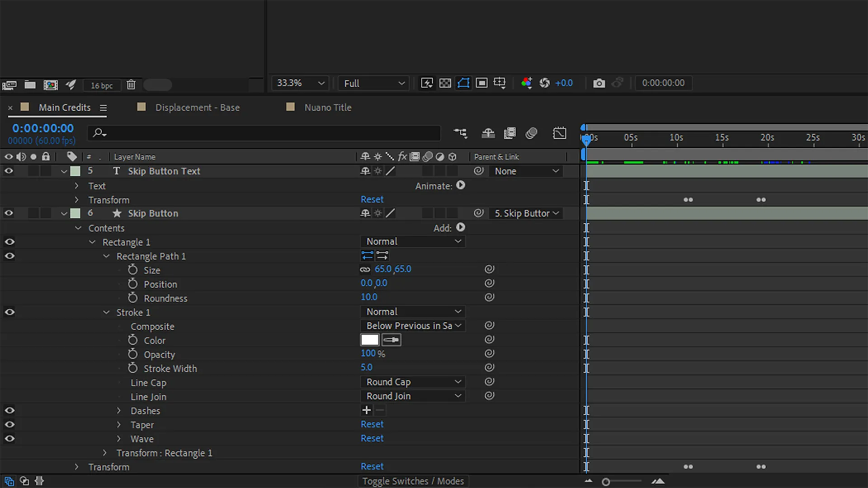Collapse the Skip Button Text layer
Viewport: 868px width, 488px height.
click(x=64, y=171)
